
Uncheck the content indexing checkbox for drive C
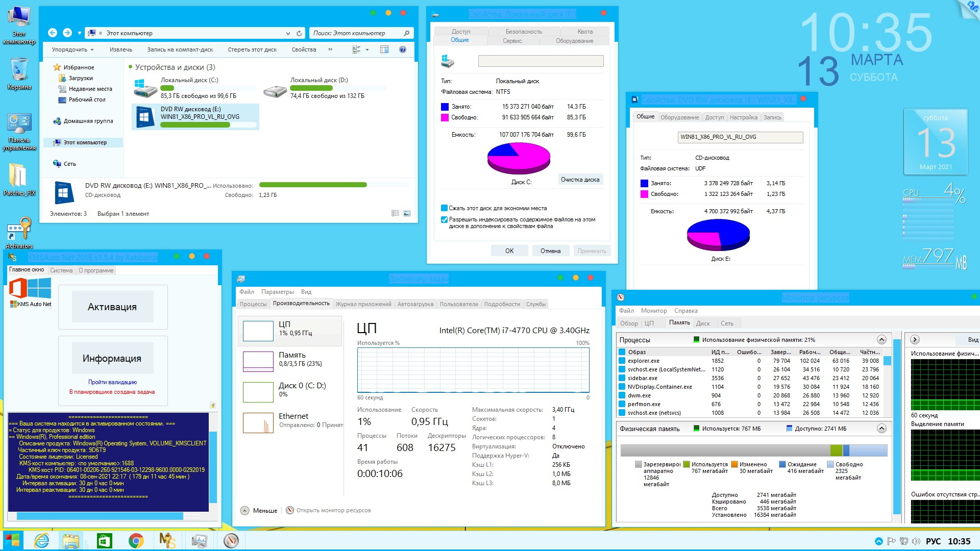[444, 219]
